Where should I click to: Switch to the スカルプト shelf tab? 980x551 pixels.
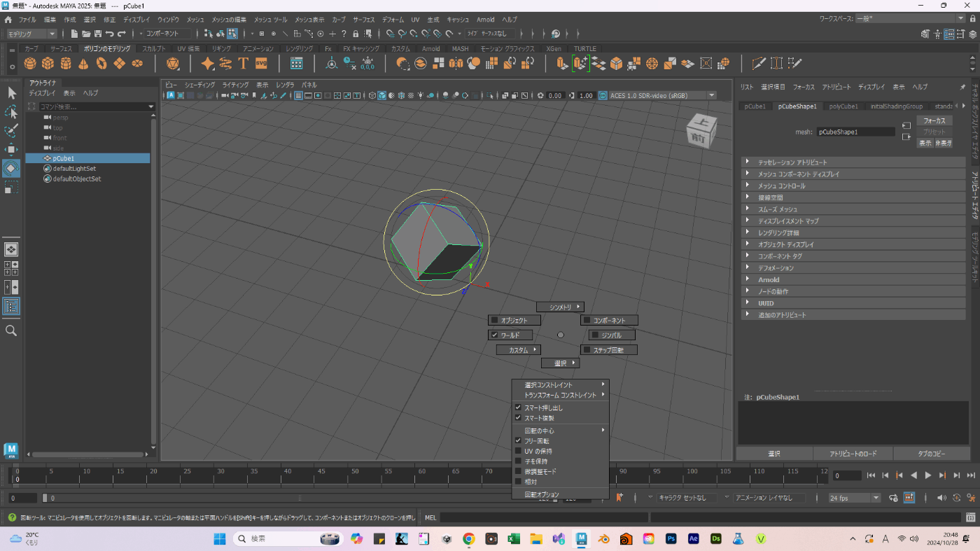click(154, 49)
